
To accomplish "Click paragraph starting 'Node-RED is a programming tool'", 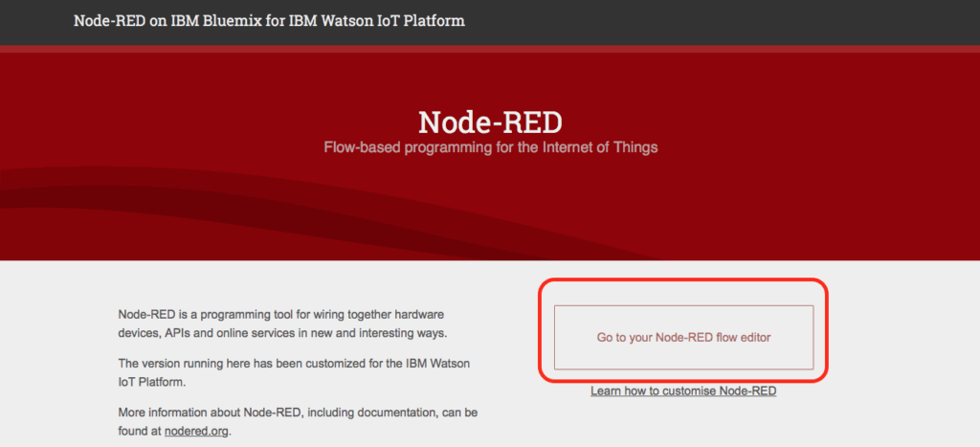I will (x=283, y=324).
